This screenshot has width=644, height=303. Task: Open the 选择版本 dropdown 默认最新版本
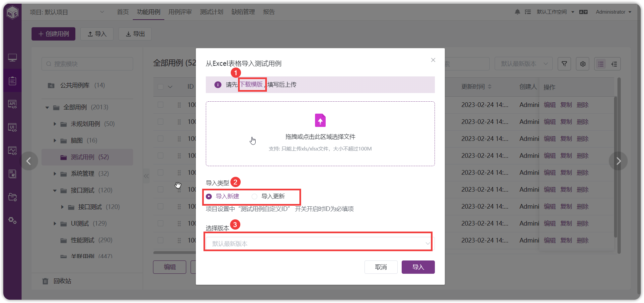320,244
